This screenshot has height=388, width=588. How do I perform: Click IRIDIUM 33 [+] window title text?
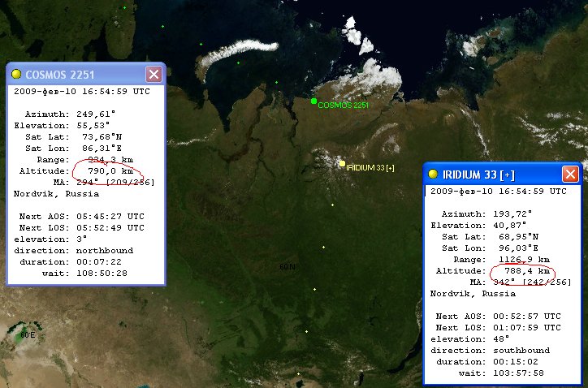click(478, 175)
